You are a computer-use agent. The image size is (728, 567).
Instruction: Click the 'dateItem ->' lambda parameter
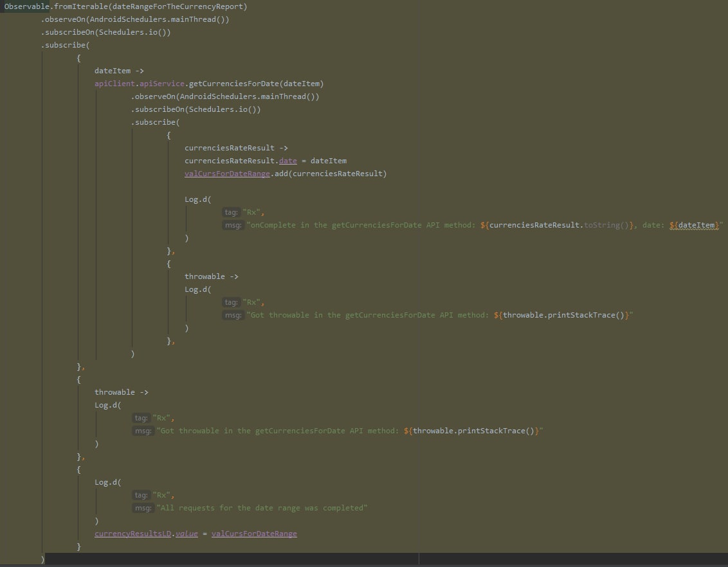[120, 71]
